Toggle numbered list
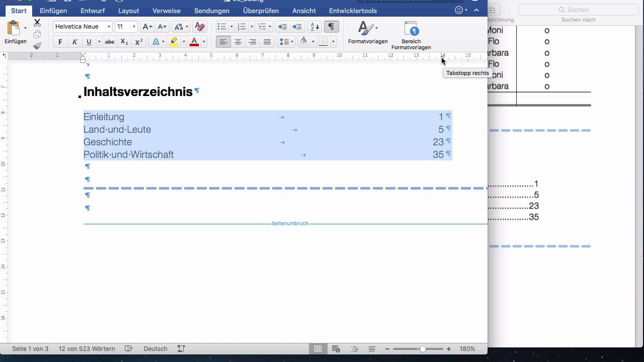644x362 pixels. click(242, 27)
